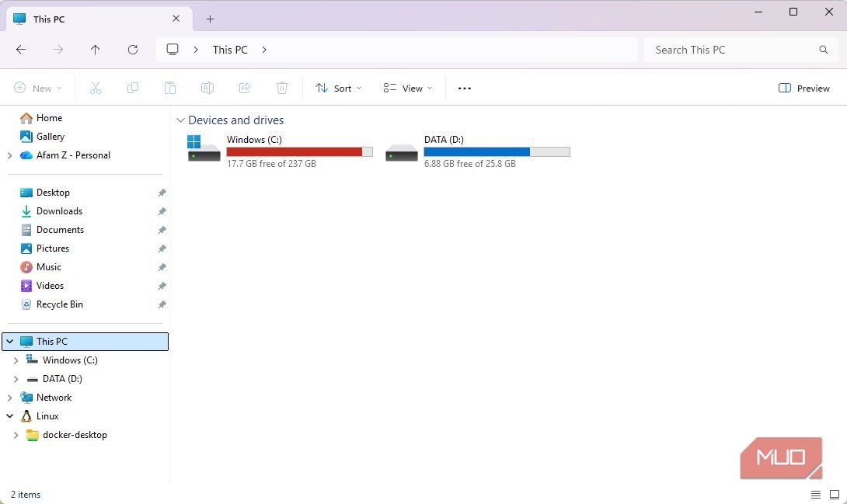Click the Copy icon in toolbar

pos(132,88)
